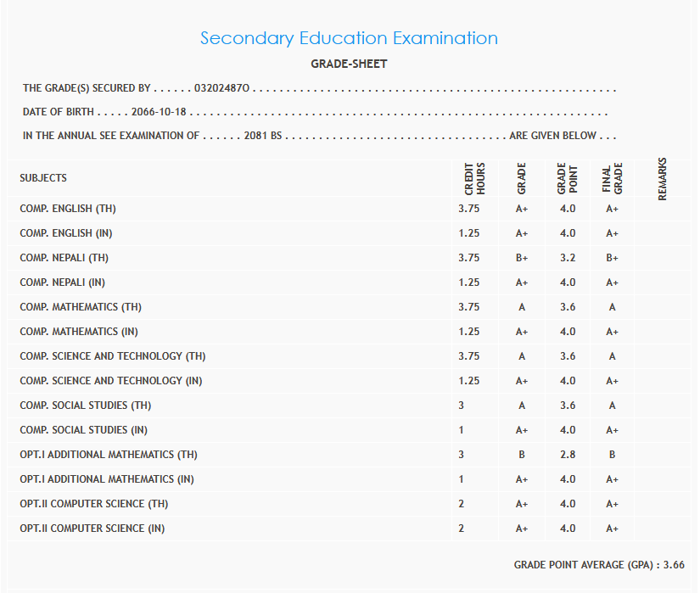
Task: Click the COMP. NEPALI (TH) subject name
Action: (64, 258)
